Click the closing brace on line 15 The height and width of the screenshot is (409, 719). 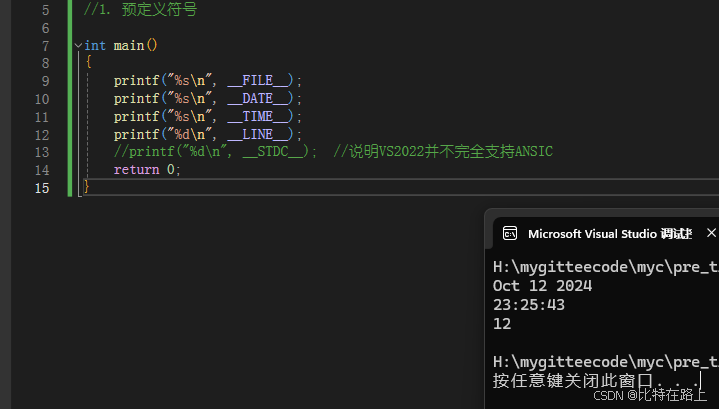point(86,186)
